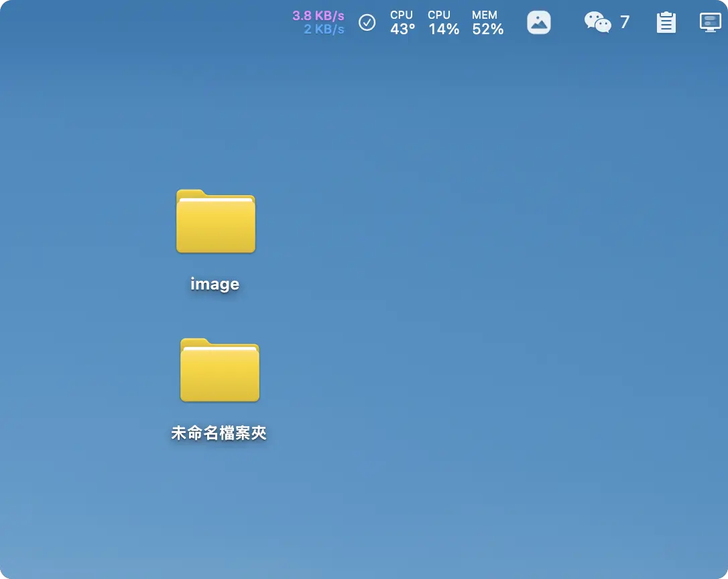Open the clipboard manager menu bar icon
The width and height of the screenshot is (728, 579).
666,22
